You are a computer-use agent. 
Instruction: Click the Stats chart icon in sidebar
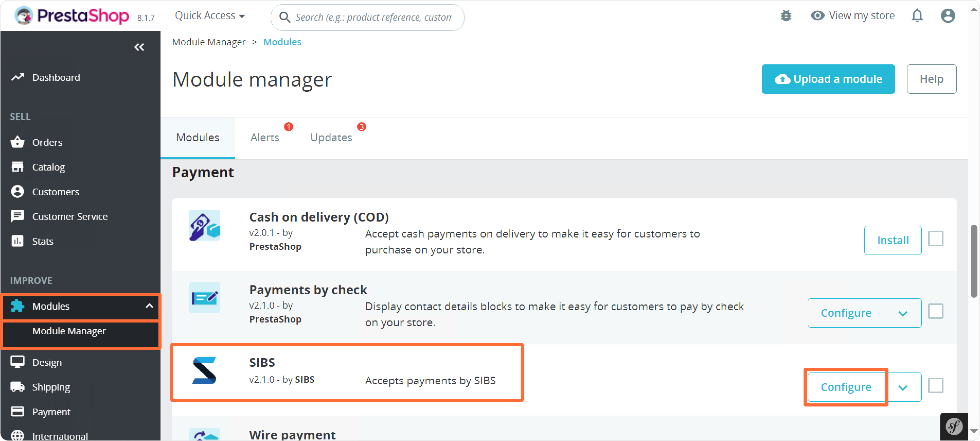click(17, 241)
